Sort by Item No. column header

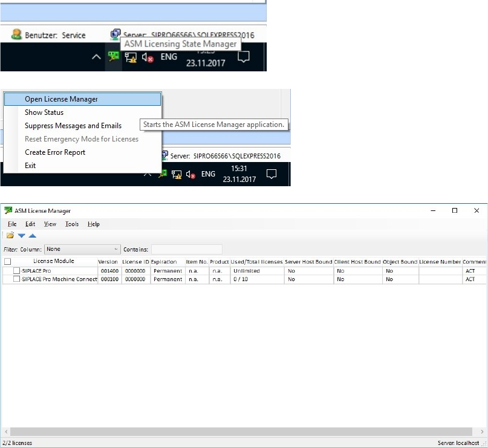[x=197, y=262]
